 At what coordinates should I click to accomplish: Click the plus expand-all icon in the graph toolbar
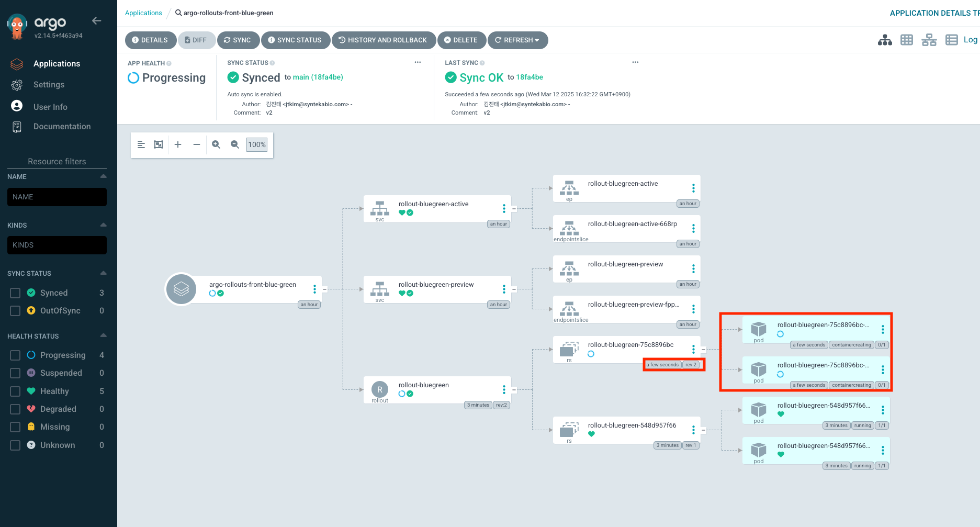[x=178, y=144]
